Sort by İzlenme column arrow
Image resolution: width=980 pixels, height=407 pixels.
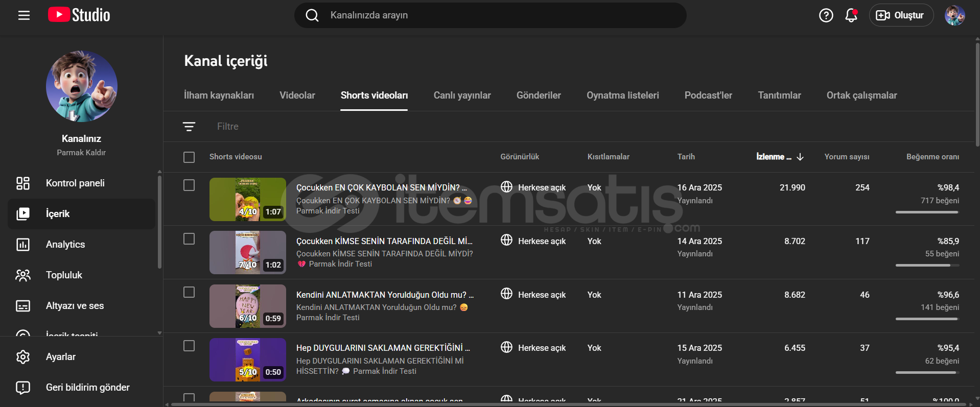(x=800, y=157)
